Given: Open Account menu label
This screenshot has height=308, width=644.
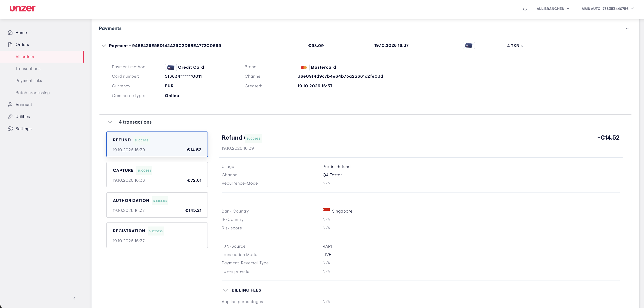Looking at the screenshot, I should point(24,105).
